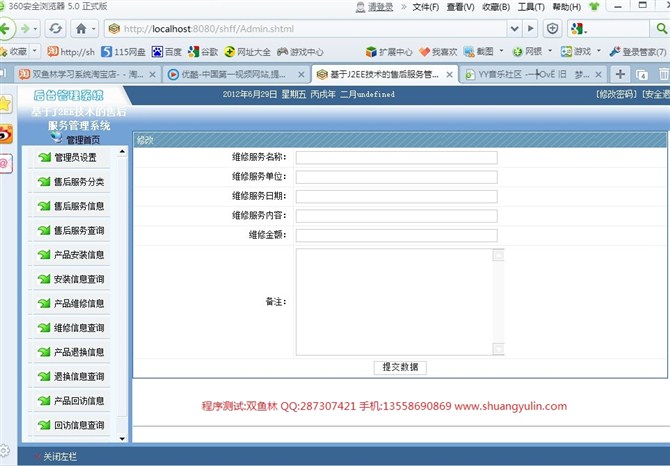Open dropdown next to home icon
Screen dimensions: 670x466
pyautogui.click(x=94, y=29)
